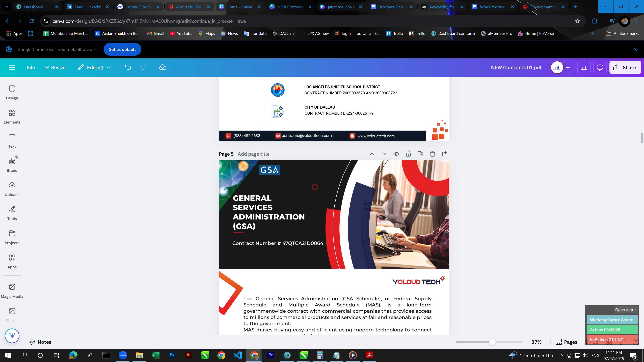Image resolution: width=644 pixels, height=362 pixels.
Task: Open the Brand panel
Action: pyautogui.click(x=12, y=165)
